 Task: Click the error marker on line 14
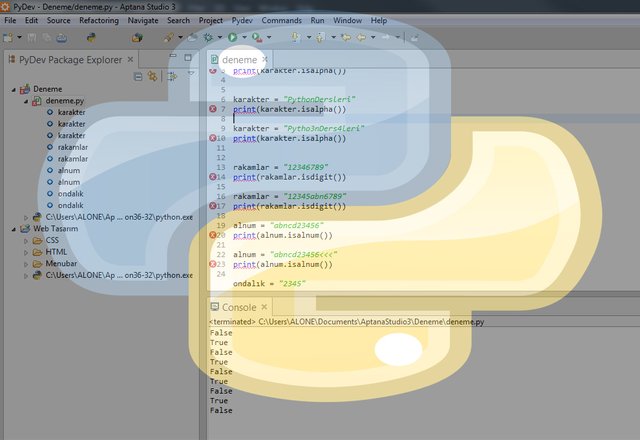pyautogui.click(x=213, y=176)
